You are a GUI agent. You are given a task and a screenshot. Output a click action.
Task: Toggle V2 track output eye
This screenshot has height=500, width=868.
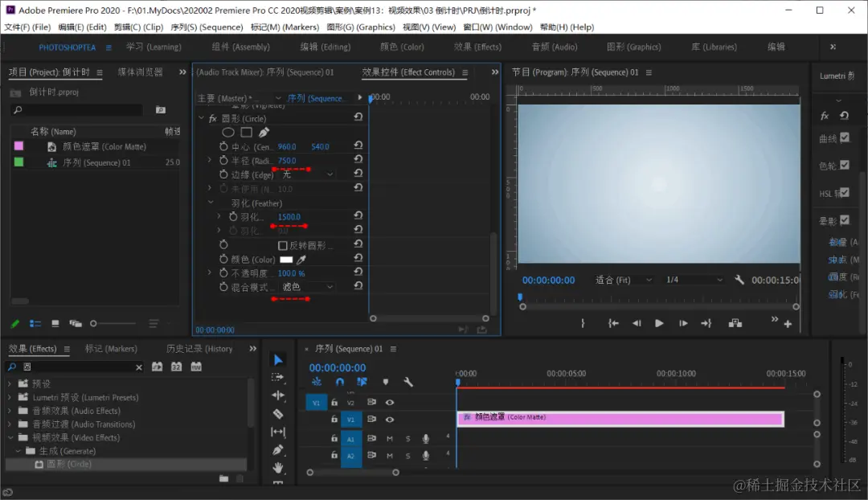coord(390,403)
